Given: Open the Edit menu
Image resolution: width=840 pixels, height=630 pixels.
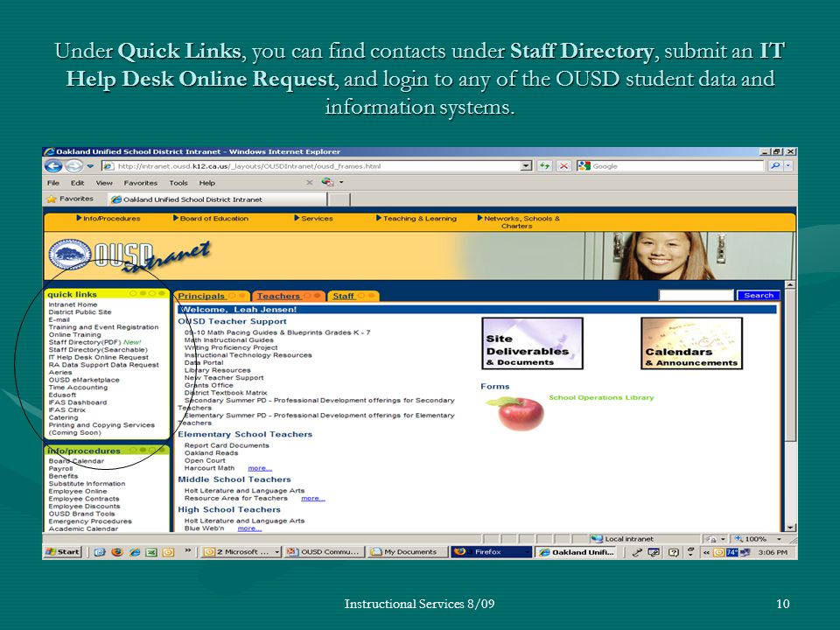Looking at the screenshot, I should click(77, 183).
